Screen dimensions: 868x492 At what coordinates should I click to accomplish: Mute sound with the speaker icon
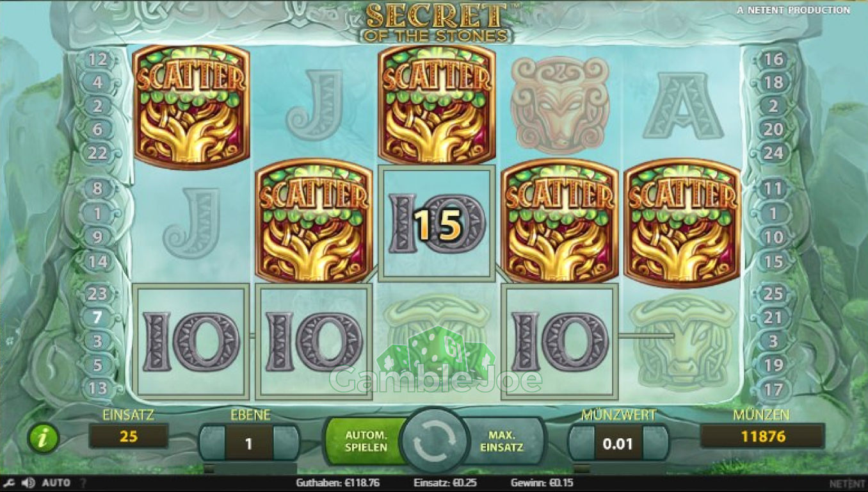coord(28,483)
